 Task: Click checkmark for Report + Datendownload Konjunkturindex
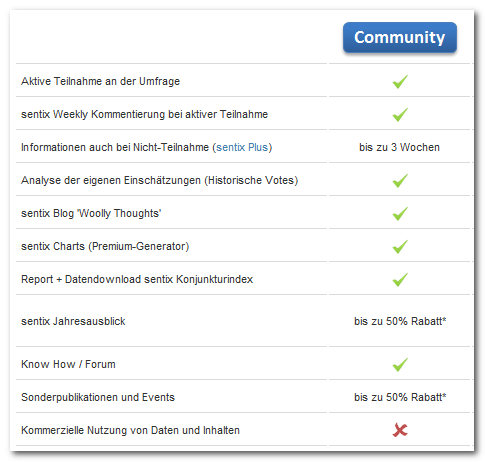tap(400, 279)
